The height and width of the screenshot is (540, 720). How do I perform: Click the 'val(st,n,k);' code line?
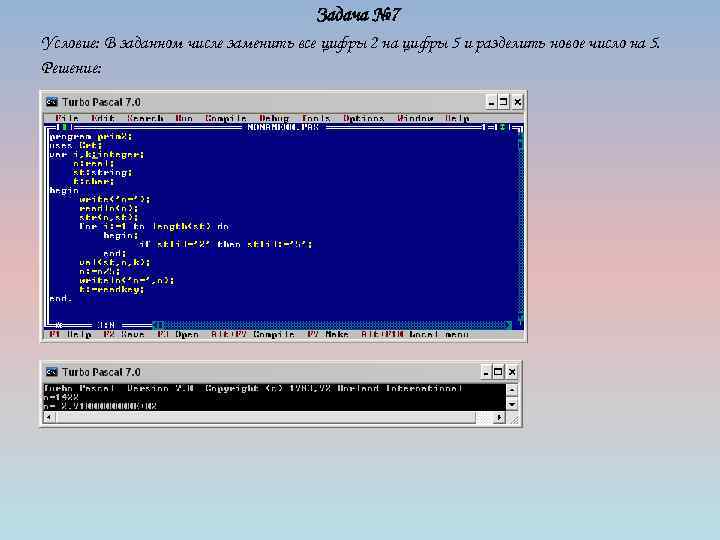[x=115, y=262]
